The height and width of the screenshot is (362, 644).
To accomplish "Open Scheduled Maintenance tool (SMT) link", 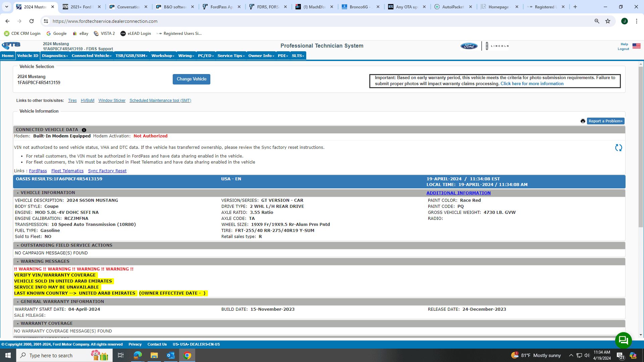I will [x=160, y=101].
